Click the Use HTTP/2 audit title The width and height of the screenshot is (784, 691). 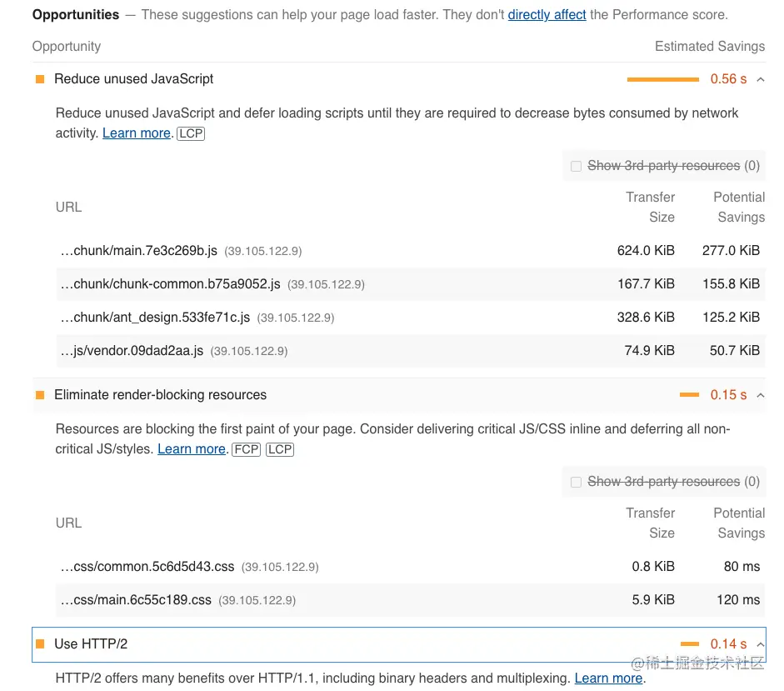point(91,644)
